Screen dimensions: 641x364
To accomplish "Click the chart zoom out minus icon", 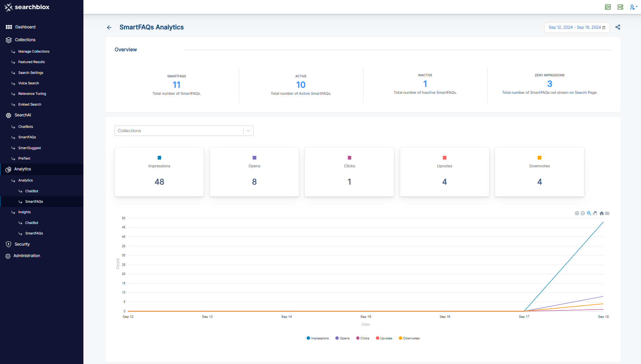I will click(583, 213).
